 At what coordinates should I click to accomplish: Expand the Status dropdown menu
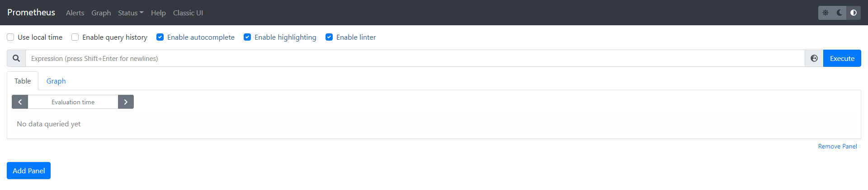tap(131, 13)
